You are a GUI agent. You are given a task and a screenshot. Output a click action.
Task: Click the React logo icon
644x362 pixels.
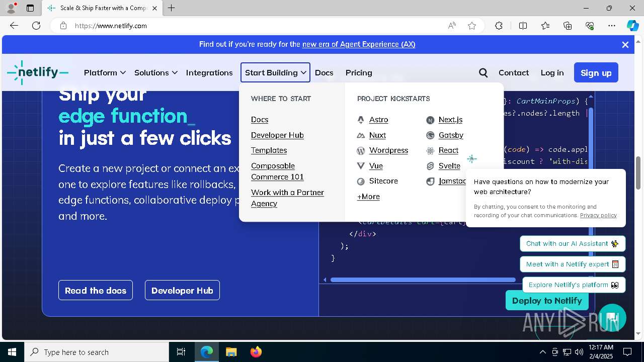(430, 150)
